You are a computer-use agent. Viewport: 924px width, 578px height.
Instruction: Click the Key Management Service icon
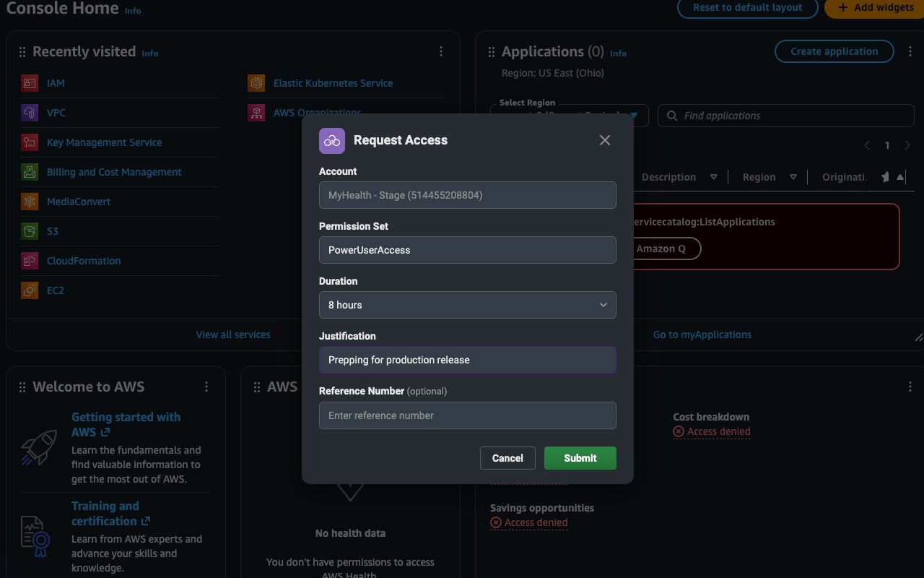click(30, 142)
